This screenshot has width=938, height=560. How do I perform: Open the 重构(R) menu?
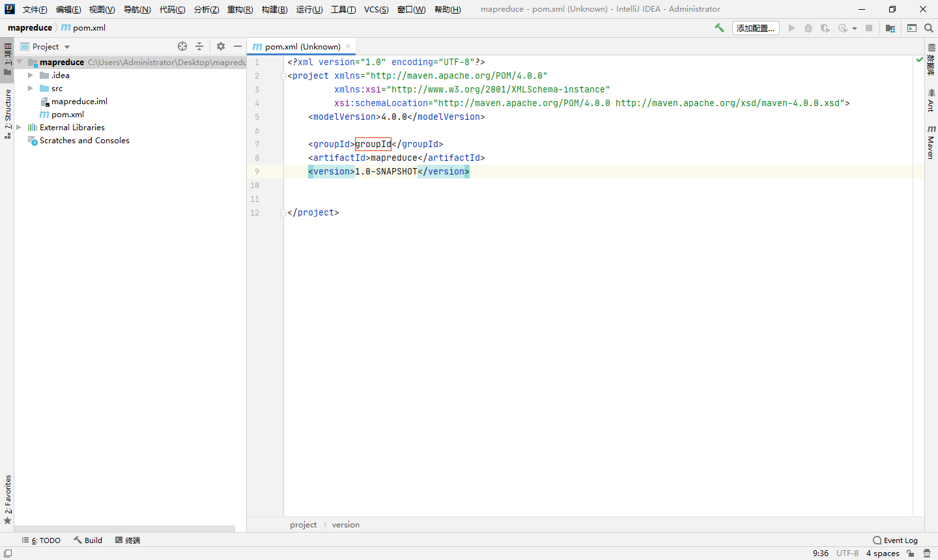tap(240, 9)
